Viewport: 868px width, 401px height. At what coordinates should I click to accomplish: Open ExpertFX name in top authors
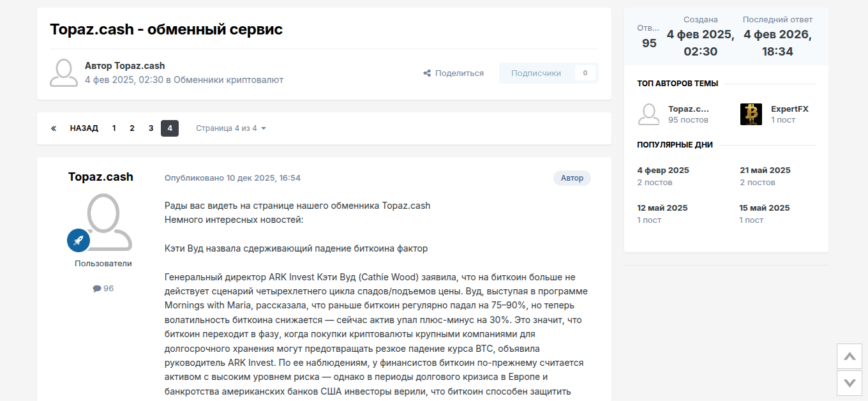pos(789,109)
